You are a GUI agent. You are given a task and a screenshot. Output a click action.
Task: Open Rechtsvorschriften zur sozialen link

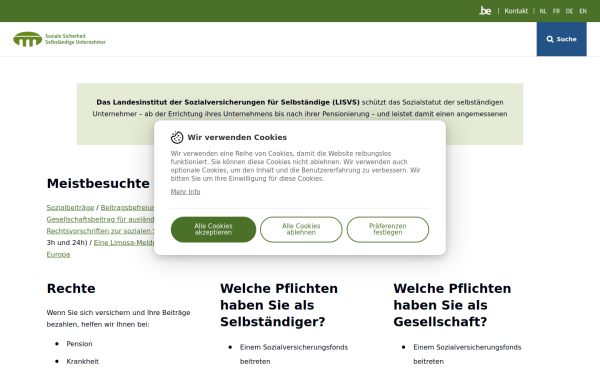click(100, 231)
